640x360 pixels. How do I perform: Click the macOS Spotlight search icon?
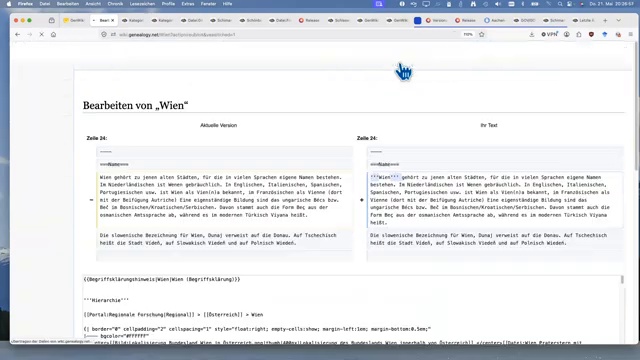[x=560, y=4]
